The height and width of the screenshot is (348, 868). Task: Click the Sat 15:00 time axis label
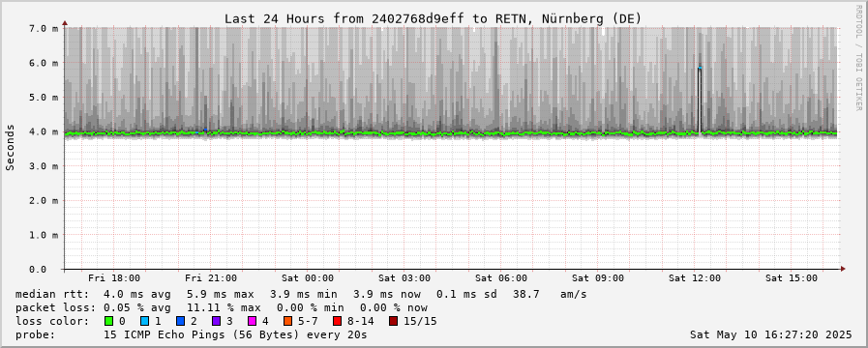click(792, 277)
